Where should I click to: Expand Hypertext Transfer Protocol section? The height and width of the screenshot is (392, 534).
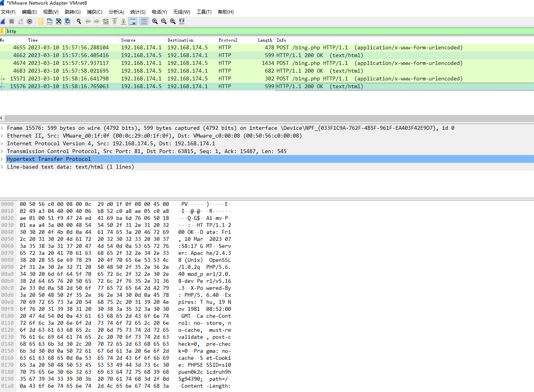coord(2,159)
